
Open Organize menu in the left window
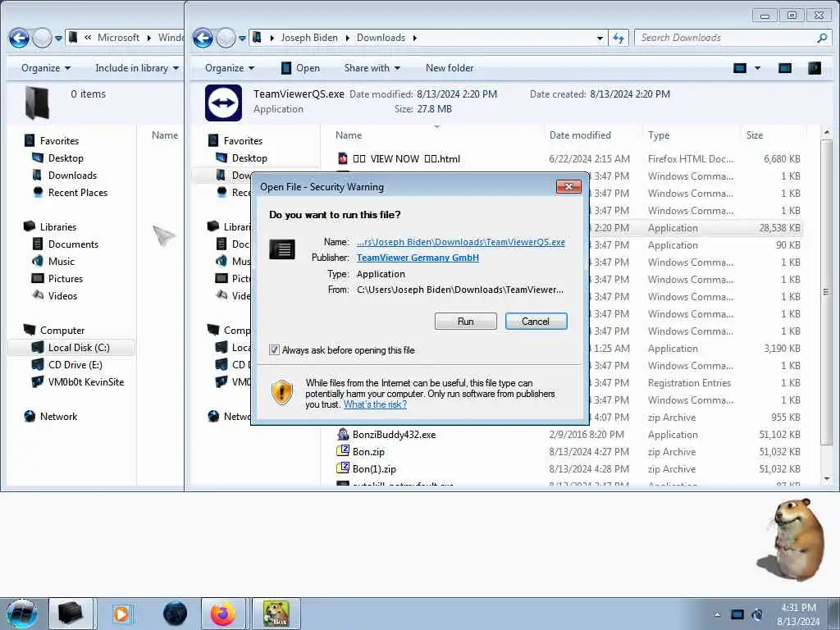pos(46,68)
